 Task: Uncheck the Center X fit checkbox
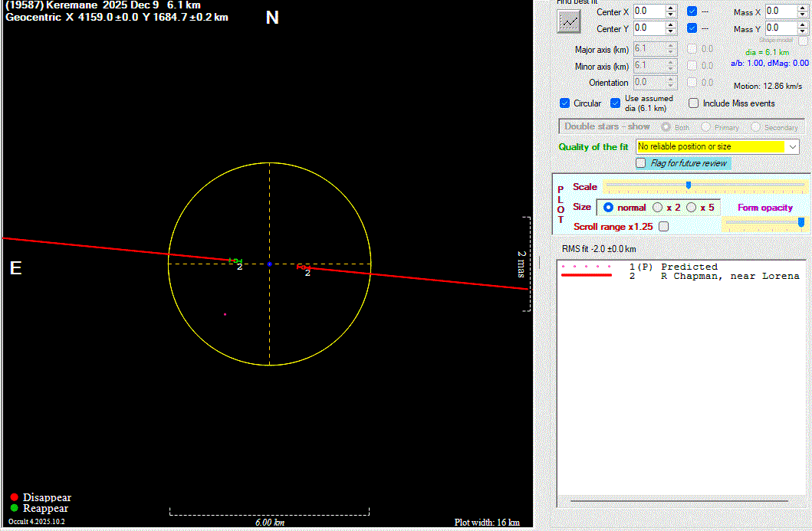point(692,11)
